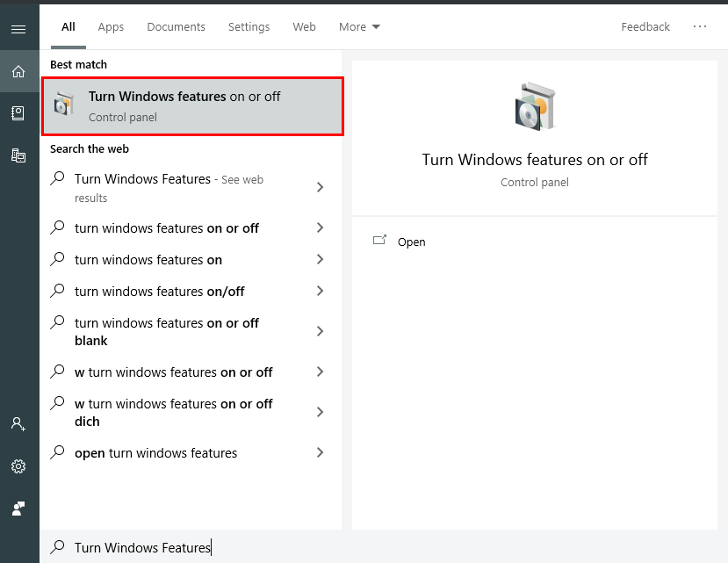Screen dimensions: 728x563
Task: Click the launch icon next to 'Open'
Action: [x=381, y=240]
